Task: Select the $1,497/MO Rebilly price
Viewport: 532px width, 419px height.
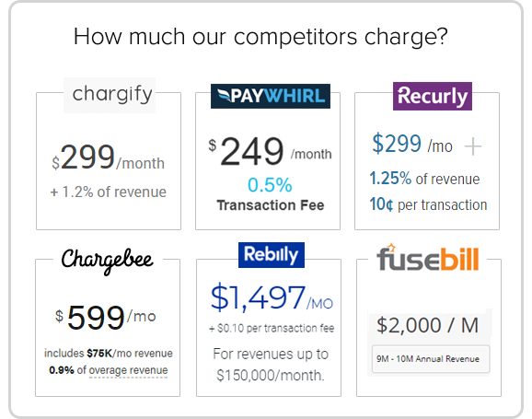Action: click(272, 297)
